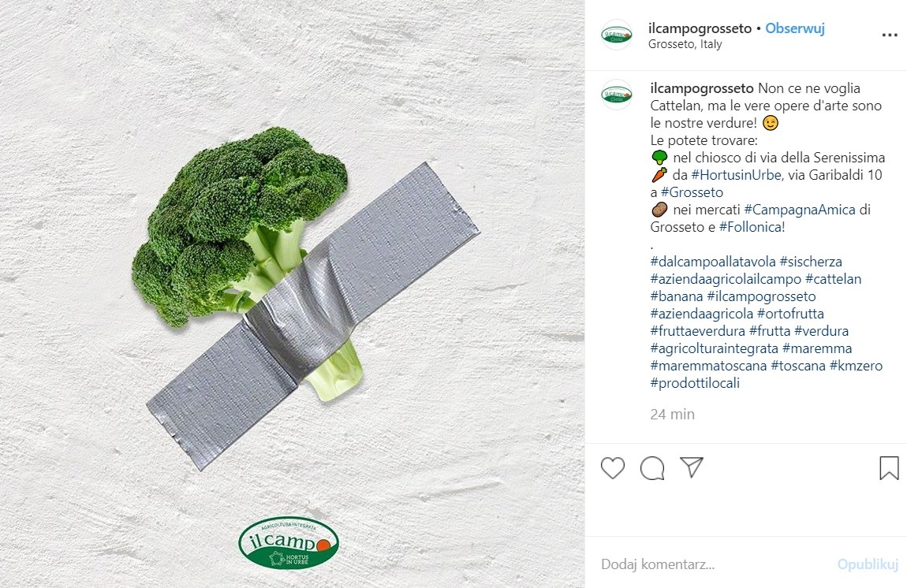
Task: Open the #Follonica hashtag
Action: click(750, 227)
